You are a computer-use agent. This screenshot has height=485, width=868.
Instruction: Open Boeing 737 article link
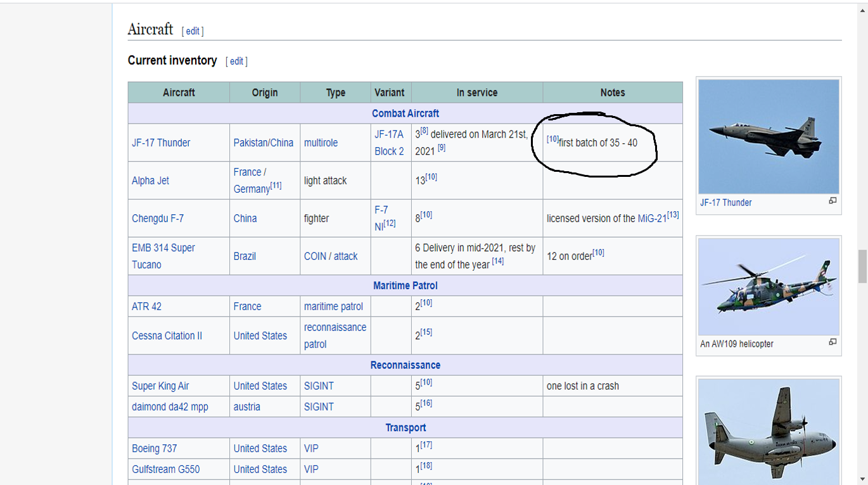pos(155,449)
